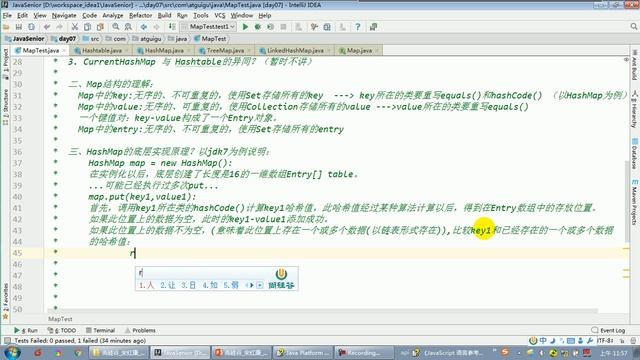Select the MapTest.java editor tab
Screen dimensions: 640x360
(x=41, y=51)
